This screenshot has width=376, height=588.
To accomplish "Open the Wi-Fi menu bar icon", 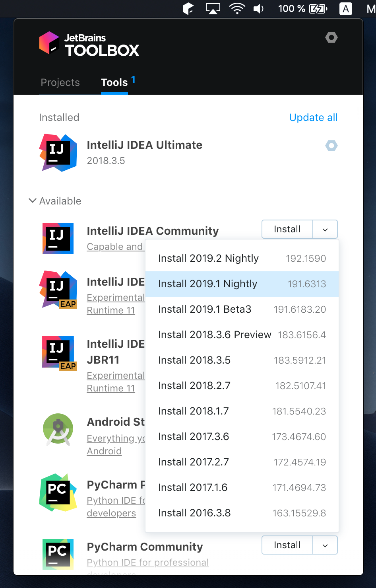I will coord(237,8).
